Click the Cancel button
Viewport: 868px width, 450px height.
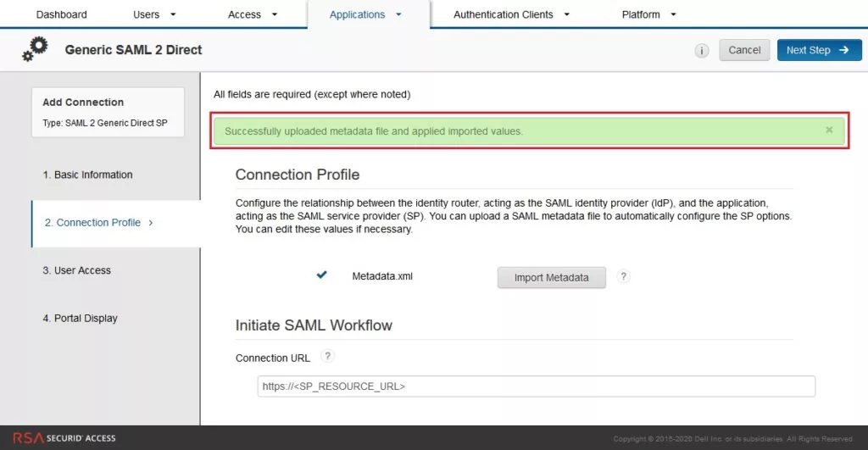[744, 50]
